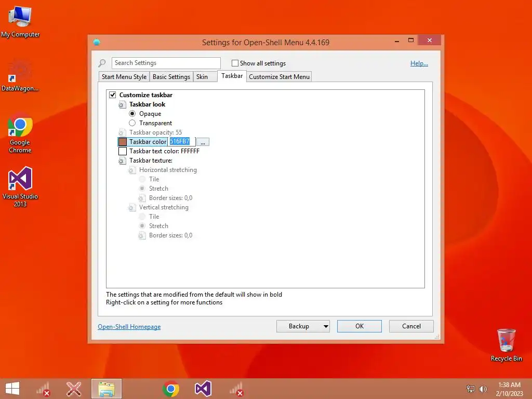Open the Help link
The width and height of the screenshot is (532, 399).
click(x=419, y=63)
